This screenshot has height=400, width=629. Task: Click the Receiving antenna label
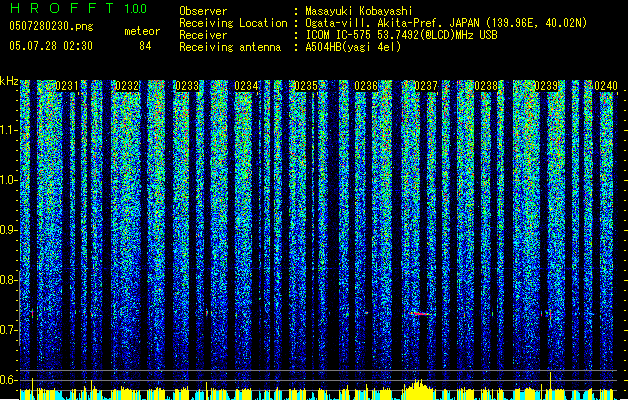[230, 47]
